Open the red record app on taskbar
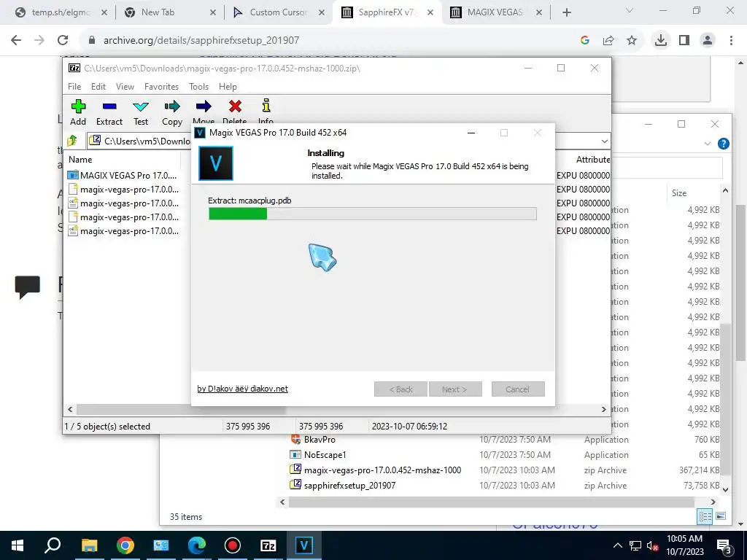The image size is (747, 560). point(233,545)
